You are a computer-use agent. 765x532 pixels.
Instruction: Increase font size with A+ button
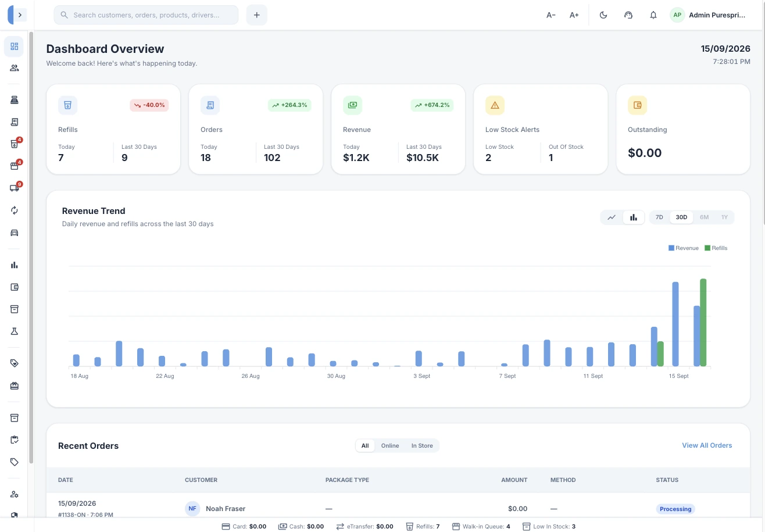[x=574, y=15]
